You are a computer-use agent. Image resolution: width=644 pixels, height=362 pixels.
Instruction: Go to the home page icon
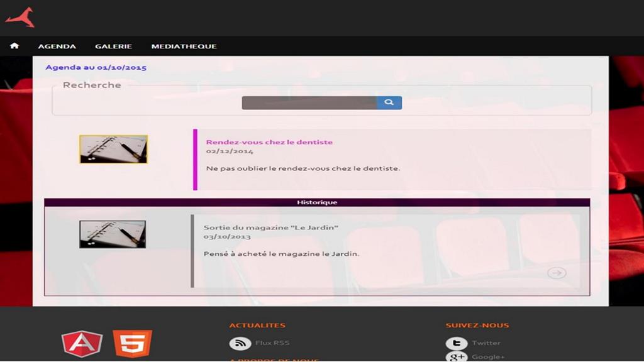point(14,45)
